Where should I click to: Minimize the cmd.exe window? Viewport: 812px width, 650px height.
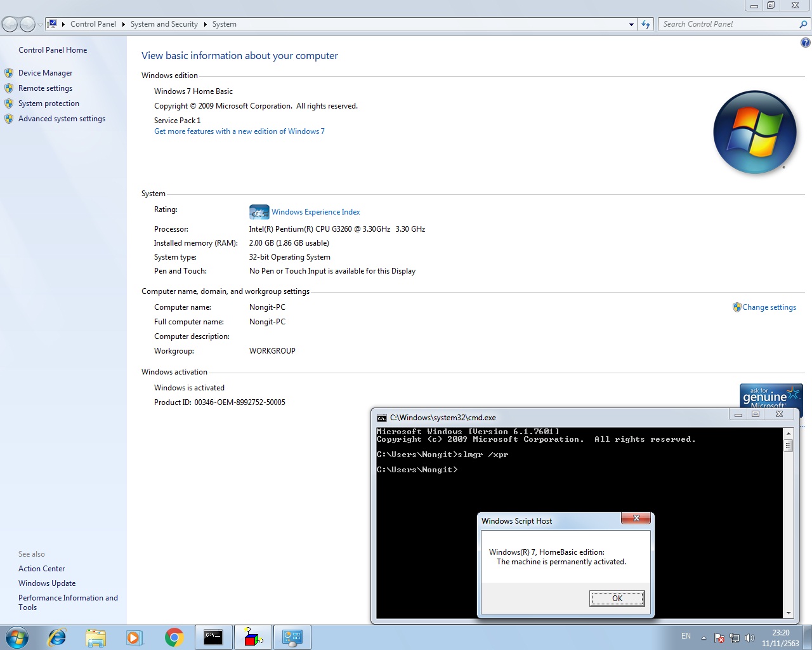[x=738, y=415]
